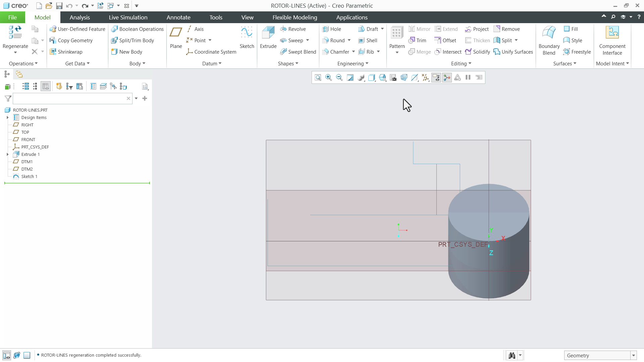Screen dimensions: 644x362
Task: Toggle Spin Center display
Action: [x=447, y=78]
